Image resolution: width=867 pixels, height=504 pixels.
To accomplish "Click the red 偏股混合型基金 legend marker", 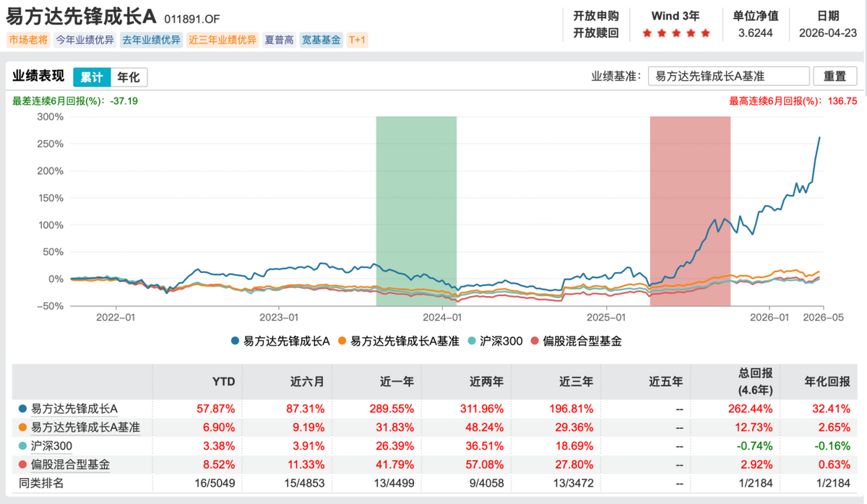I will point(535,341).
